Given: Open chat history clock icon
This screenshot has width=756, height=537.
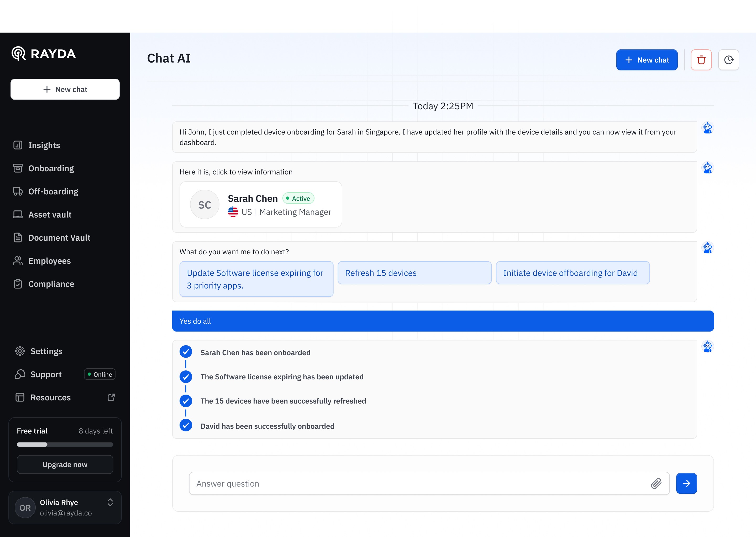Looking at the screenshot, I should (x=728, y=60).
